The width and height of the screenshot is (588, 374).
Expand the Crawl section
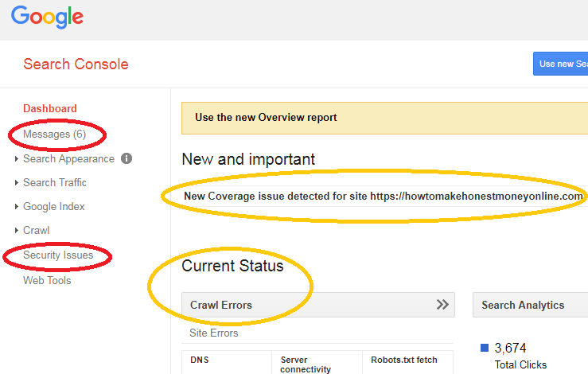[x=17, y=230]
